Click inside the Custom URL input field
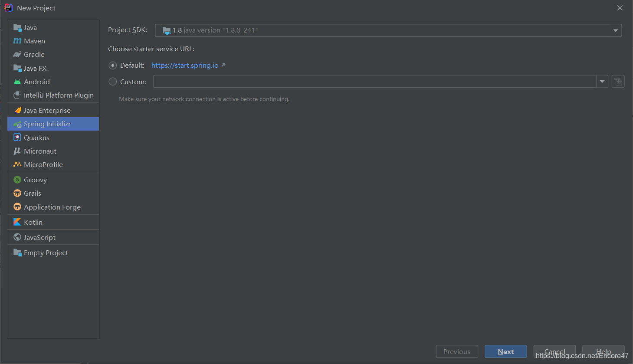This screenshot has height=364, width=633. [x=375, y=82]
